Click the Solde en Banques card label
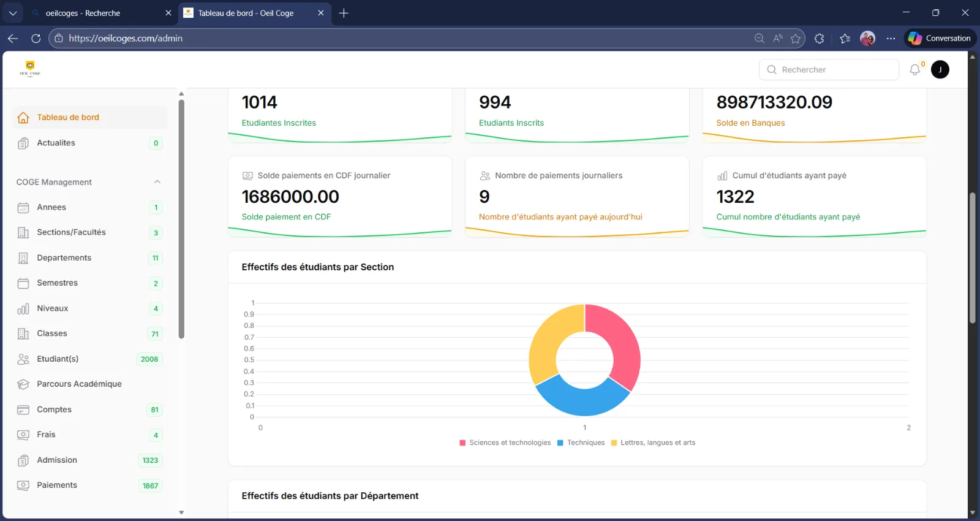 pos(750,123)
